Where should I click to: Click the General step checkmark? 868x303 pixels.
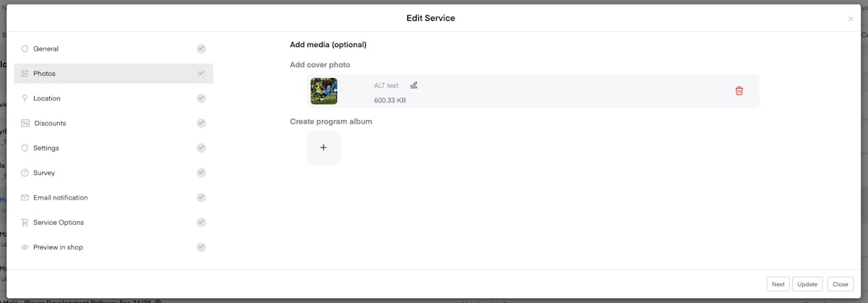201,49
